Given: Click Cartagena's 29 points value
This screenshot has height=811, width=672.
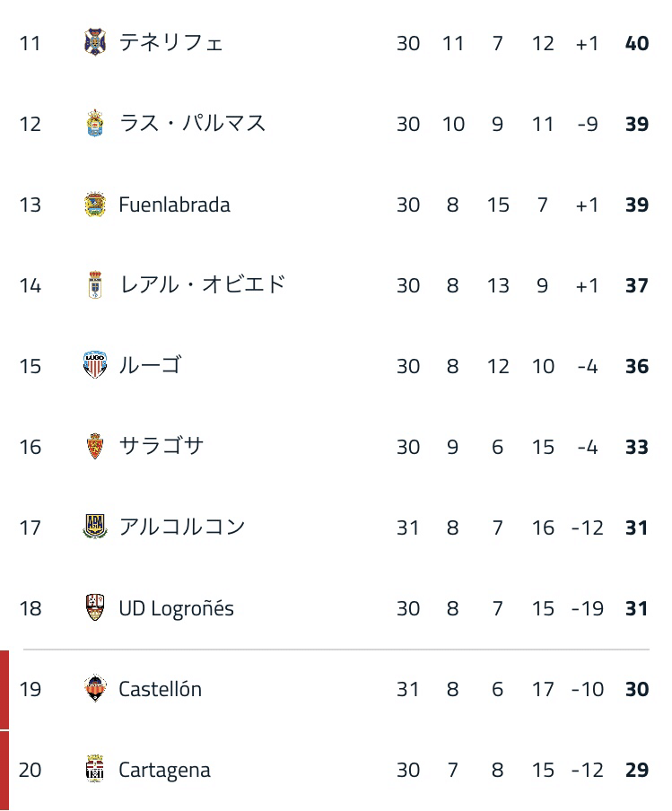Looking at the screenshot, I should tap(637, 770).
